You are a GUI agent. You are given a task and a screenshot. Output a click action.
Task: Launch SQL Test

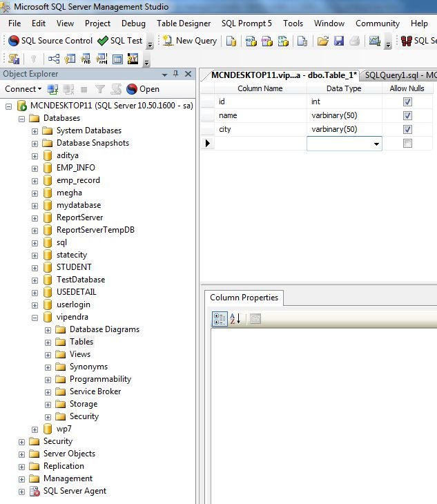click(120, 41)
